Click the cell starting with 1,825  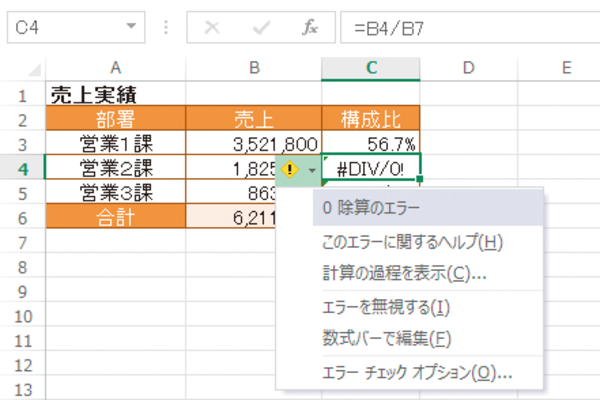click(x=233, y=168)
